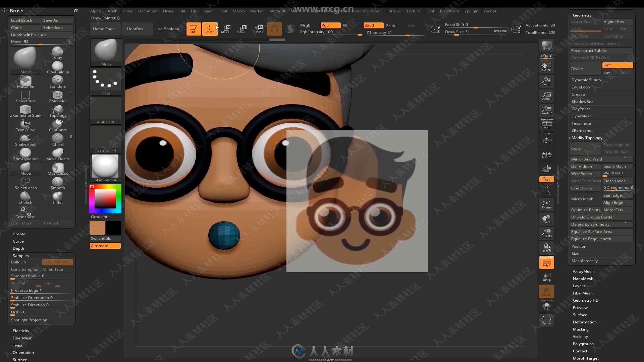
Task: Open the Texture menu
Action: point(413,11)
